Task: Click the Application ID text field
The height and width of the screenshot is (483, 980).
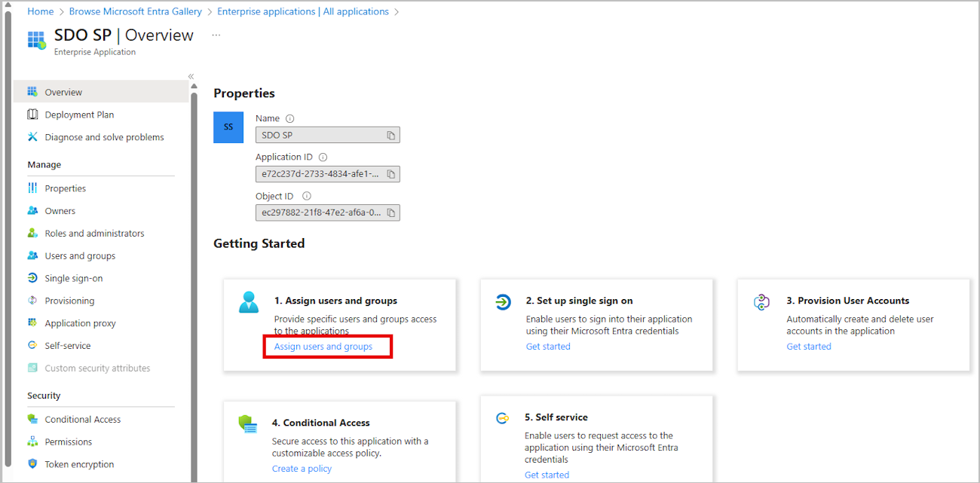Action: (x=327, y=174)
